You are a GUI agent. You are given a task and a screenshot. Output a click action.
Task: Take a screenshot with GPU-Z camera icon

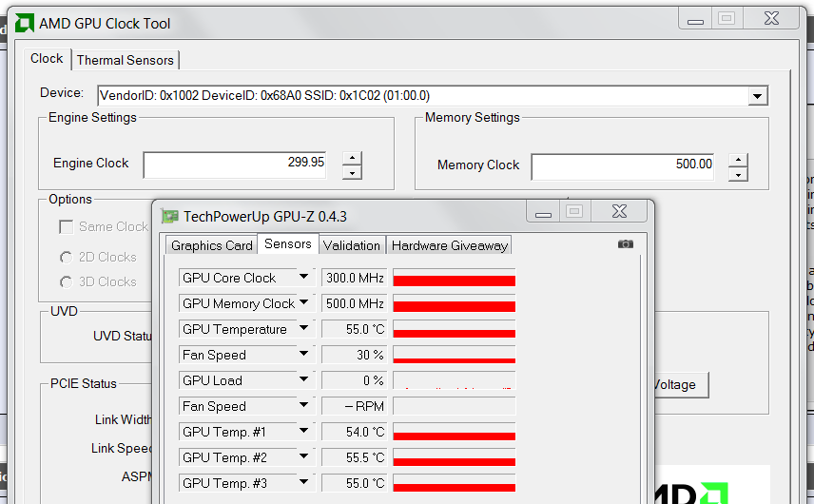point(626,244)
